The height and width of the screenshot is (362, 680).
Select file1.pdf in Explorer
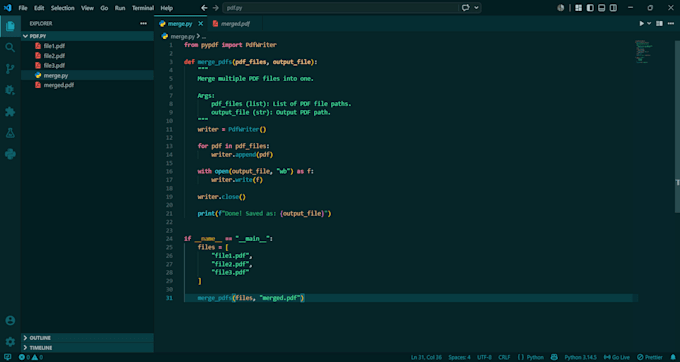click(87, 46)
